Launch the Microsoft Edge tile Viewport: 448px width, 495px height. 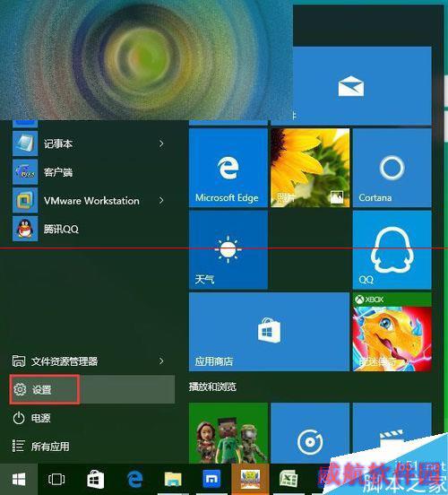(228, 168)
